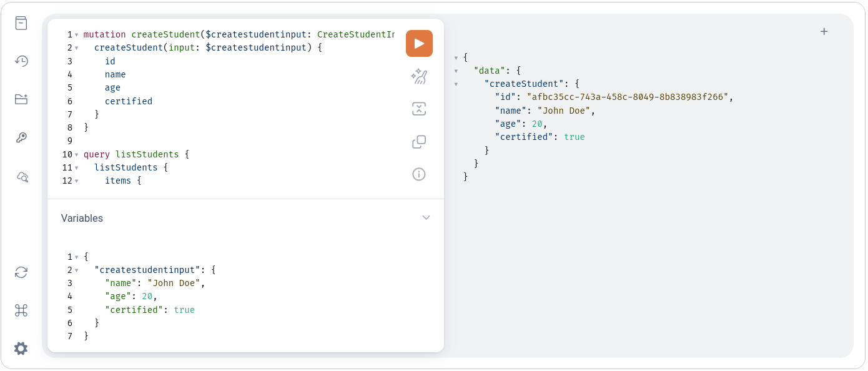Click the 'age' field on query line 5
The width and height of the screenshot is (868, 371).
(x=112, y=88)
